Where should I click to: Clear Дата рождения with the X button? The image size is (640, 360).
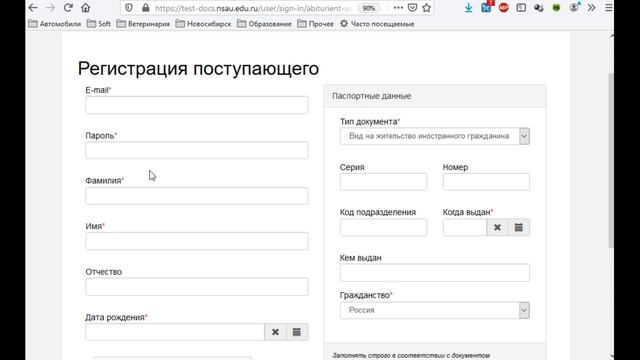click(276, 332)
